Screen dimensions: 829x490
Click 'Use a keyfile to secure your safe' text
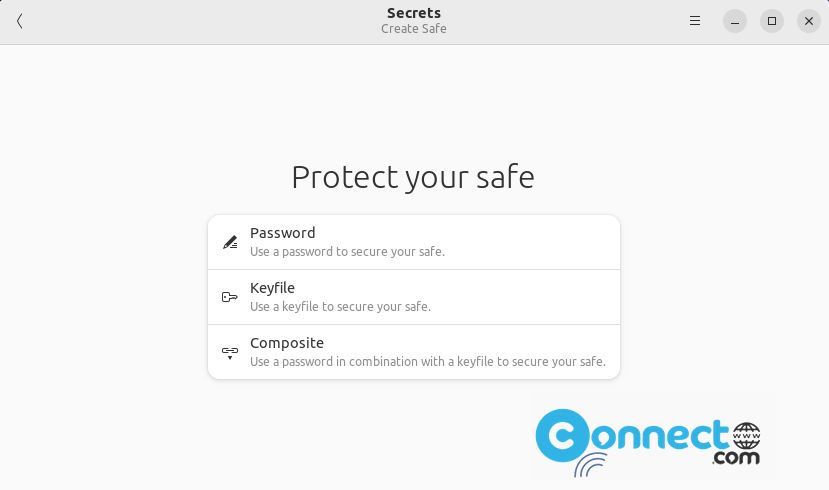pos(340,307)
